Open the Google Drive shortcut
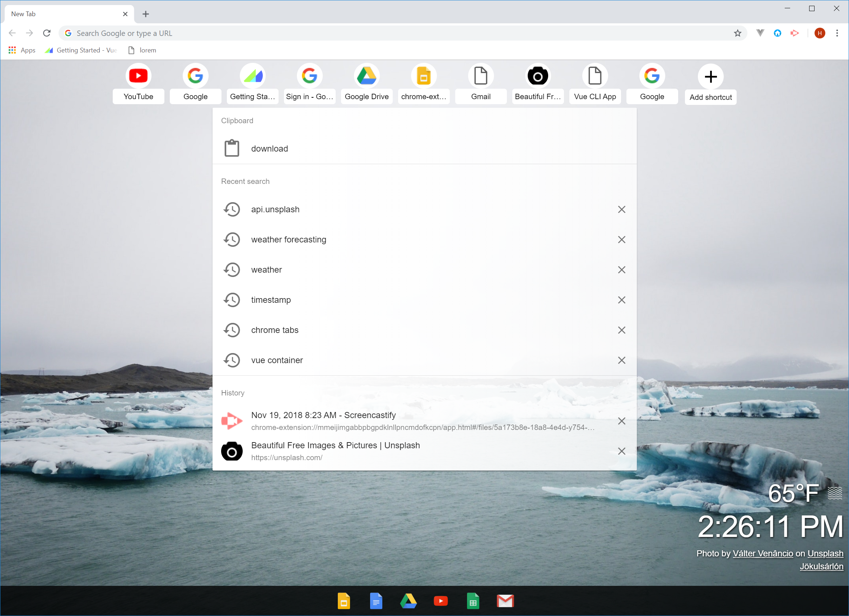The height and width of the screenshot is (616, 849). click(x=367, y=82)
